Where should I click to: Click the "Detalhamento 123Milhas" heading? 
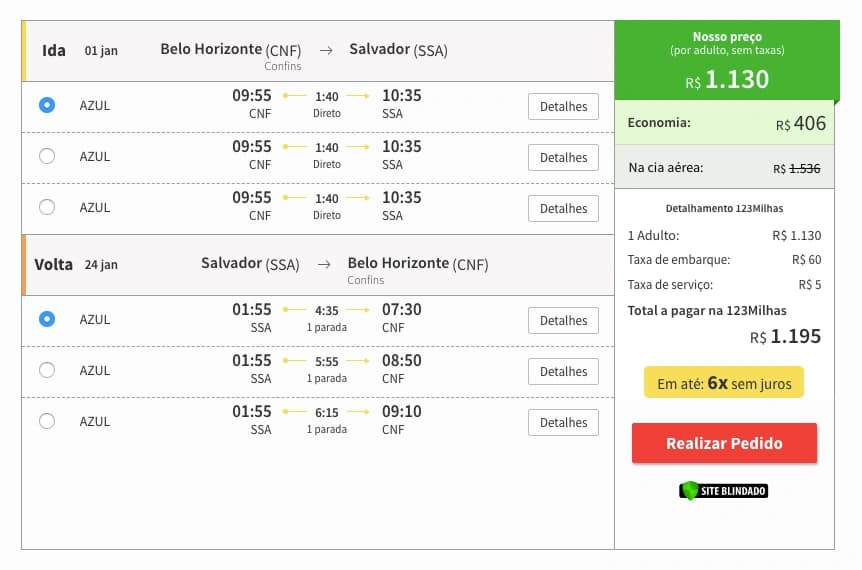tap(724, 208)
